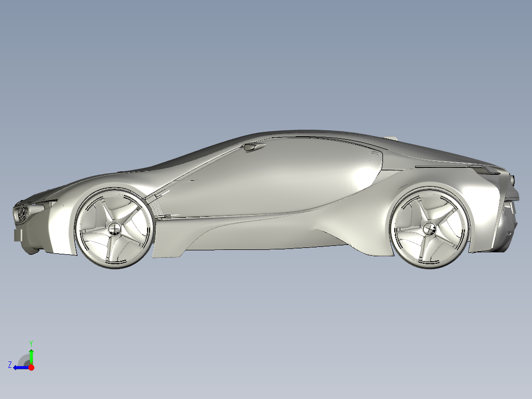532x399 pixels.
Task: Click the blue Z axis arrow of the triad
Action: (21, 368)
